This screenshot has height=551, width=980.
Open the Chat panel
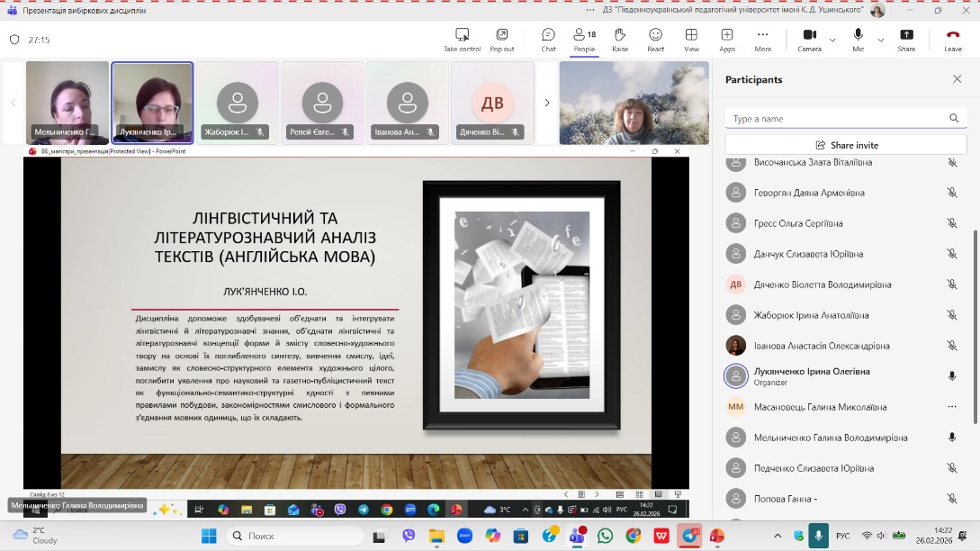548,38
